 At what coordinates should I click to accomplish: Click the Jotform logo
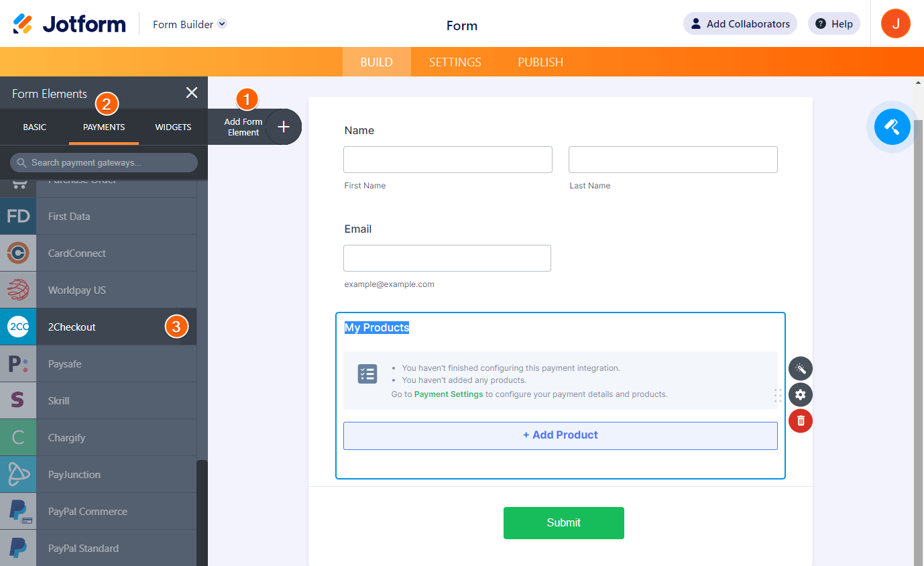click(x=69, y=24)
